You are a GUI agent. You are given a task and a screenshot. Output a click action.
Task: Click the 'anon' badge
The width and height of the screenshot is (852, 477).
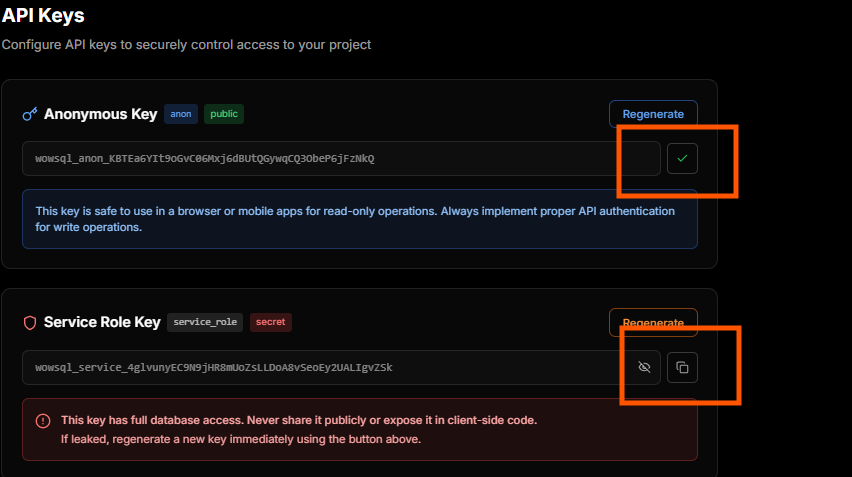tap(181, 114)
